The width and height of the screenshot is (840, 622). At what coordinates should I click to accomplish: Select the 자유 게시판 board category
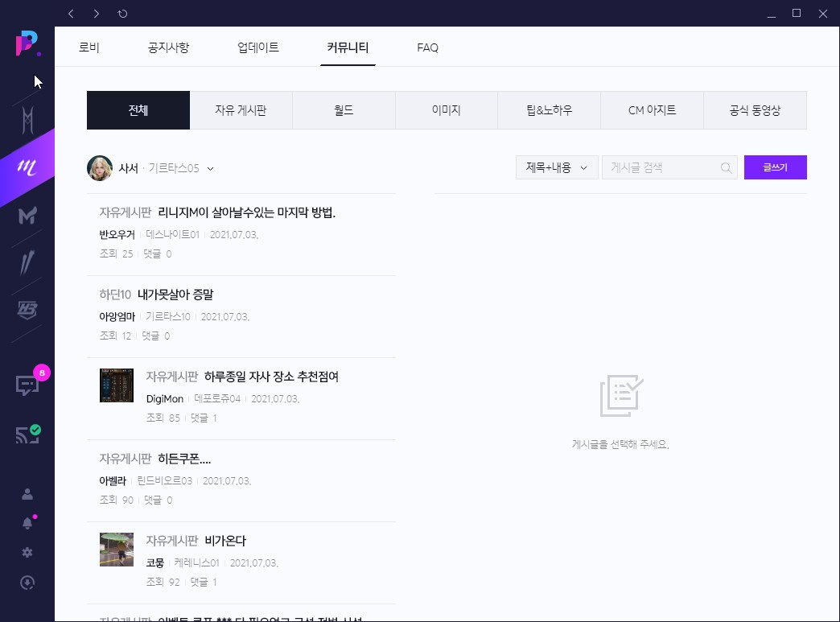[241, 110]
